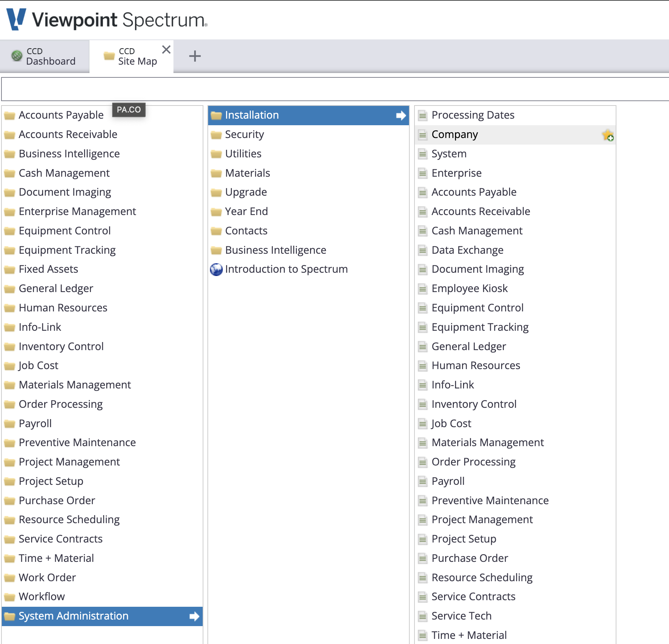Image resolution: width=669 pixels, height=644 pixels.
Task: Click the Info-Link document icon in right column
Action: click(x=423, y=385)
